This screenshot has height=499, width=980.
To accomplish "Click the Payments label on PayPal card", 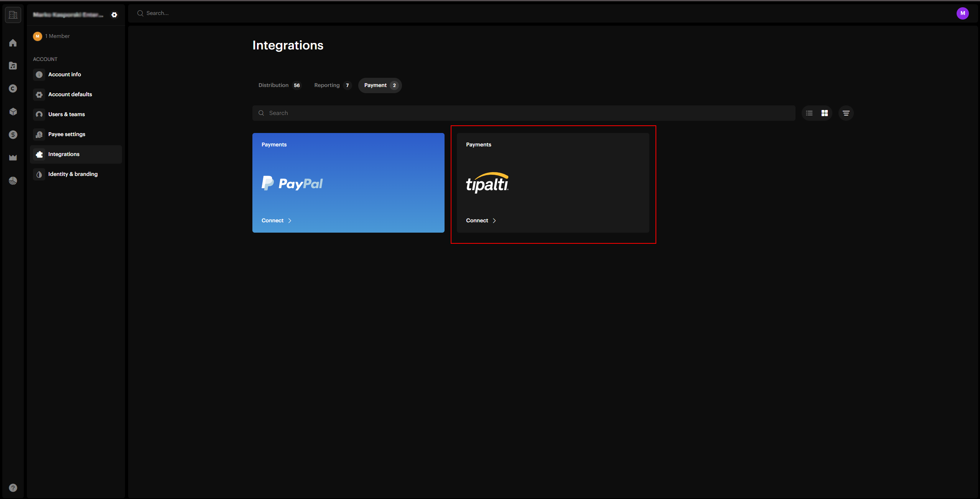I will click(x=274, y=144).
